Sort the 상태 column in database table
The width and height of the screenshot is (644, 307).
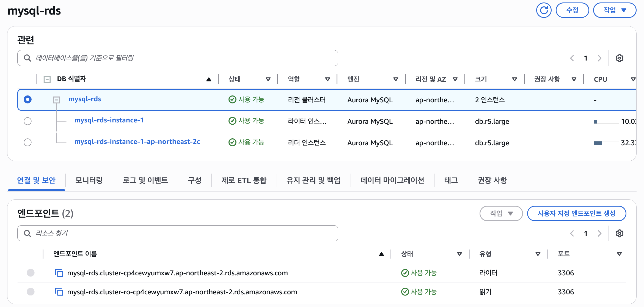click(268, 80)
